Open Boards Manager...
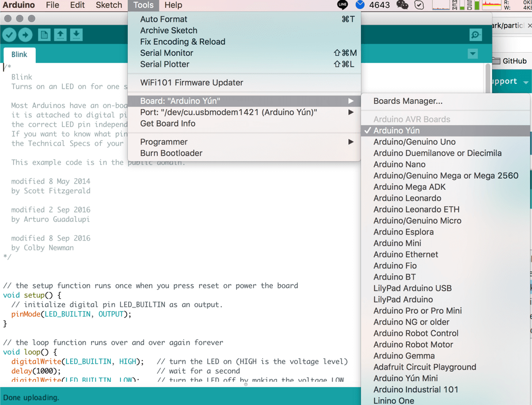The width and height of the screenshot is (532, 405). (445, 101)
